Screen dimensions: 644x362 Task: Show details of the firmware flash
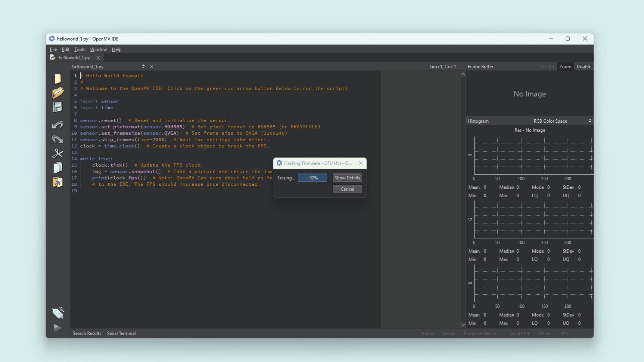coord(347,177)
